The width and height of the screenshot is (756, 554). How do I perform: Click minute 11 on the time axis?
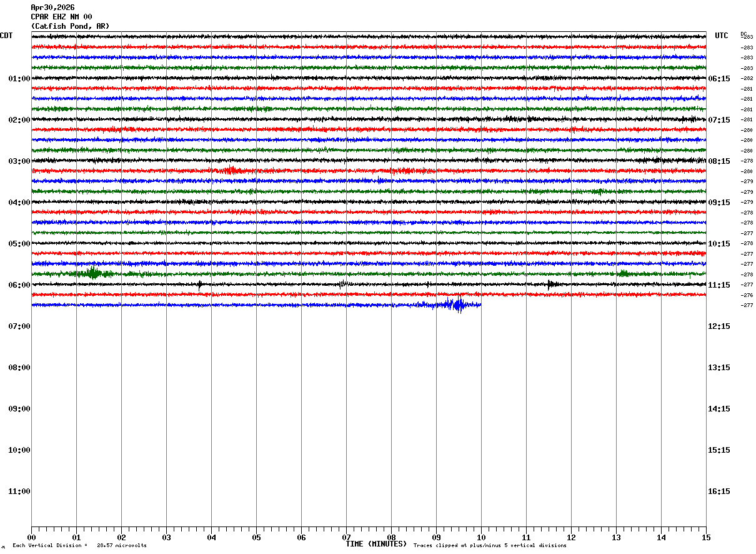[526, 537]
